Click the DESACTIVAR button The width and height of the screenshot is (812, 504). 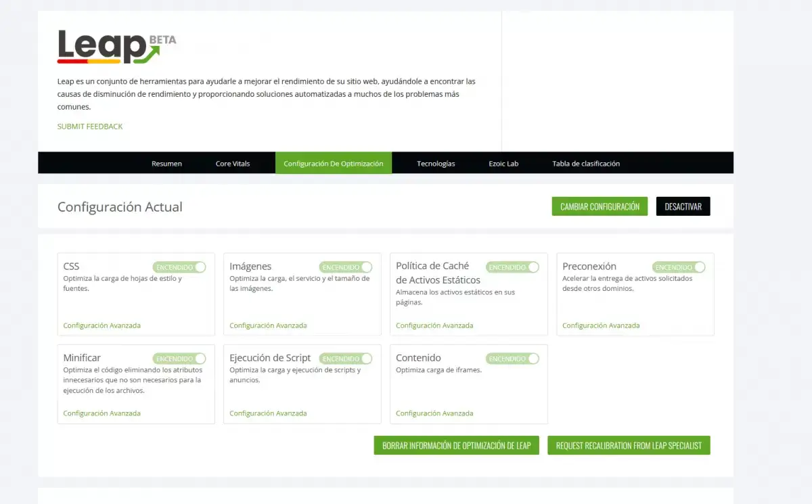(x=683, y=206)
